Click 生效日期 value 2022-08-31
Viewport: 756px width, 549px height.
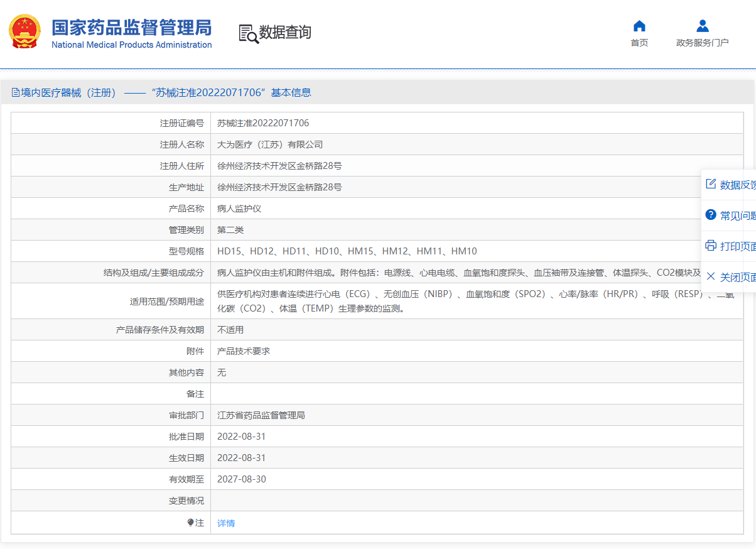click(x=242, y=458)
